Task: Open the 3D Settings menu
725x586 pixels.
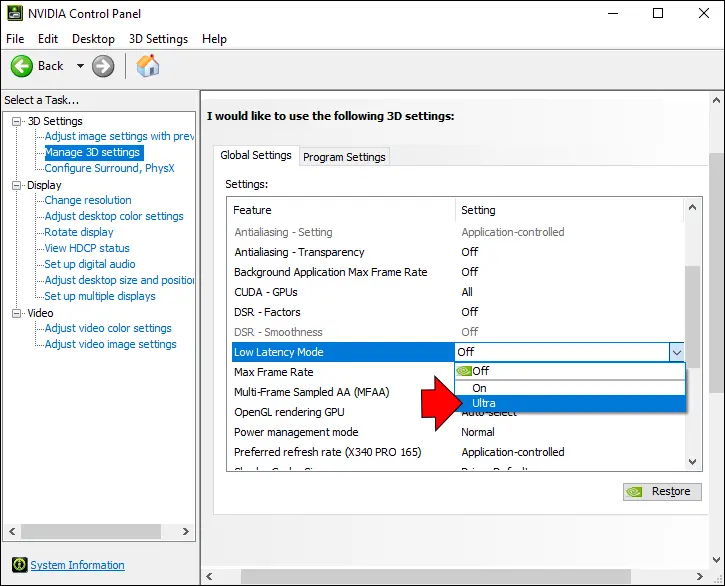Action: pyautogui.click(x=159, y=39)
